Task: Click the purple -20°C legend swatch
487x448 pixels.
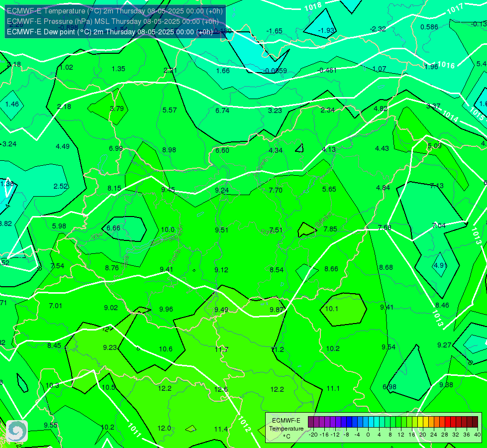Action: click(310, 422)
